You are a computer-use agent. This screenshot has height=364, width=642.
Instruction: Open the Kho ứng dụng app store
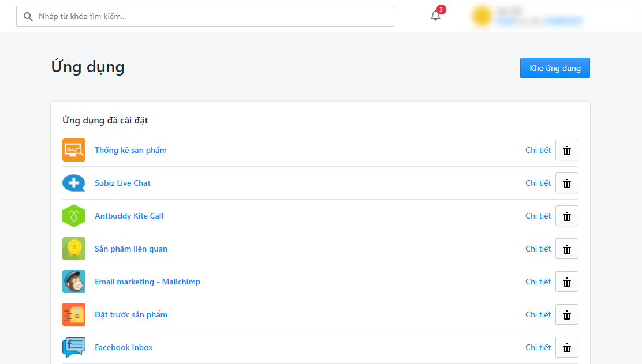pyautogui.click(x=555, y=68)
